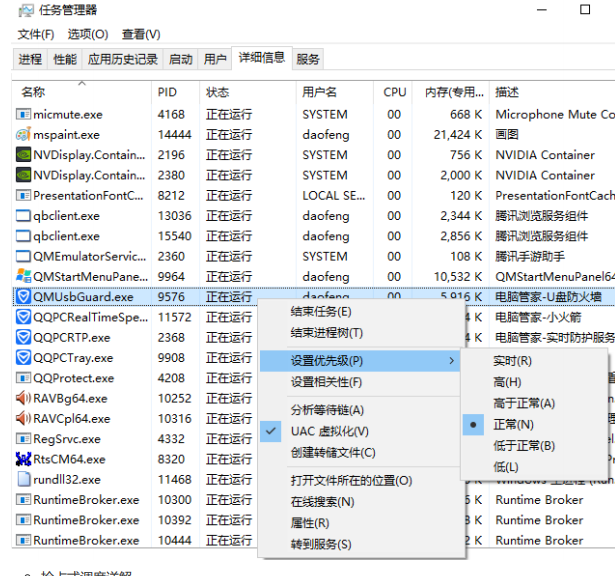
Task: Click the RAVBg64.exe speaker icon
Action: (x=23, y=398)
